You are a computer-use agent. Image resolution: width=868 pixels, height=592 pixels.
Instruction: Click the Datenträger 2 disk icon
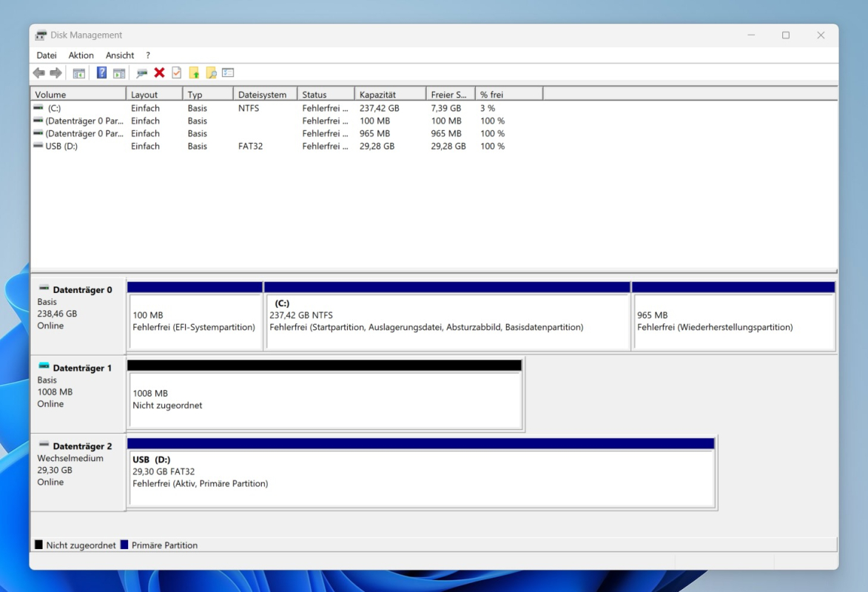tap(44, 444)
